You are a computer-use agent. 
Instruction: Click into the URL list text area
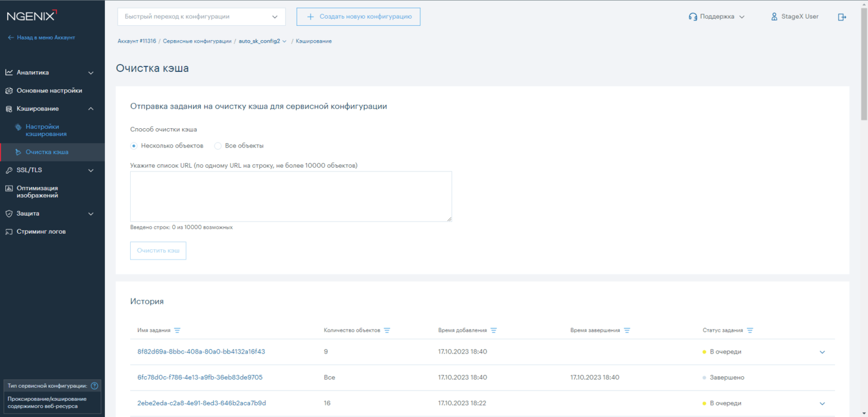click(x=291, y=196)
